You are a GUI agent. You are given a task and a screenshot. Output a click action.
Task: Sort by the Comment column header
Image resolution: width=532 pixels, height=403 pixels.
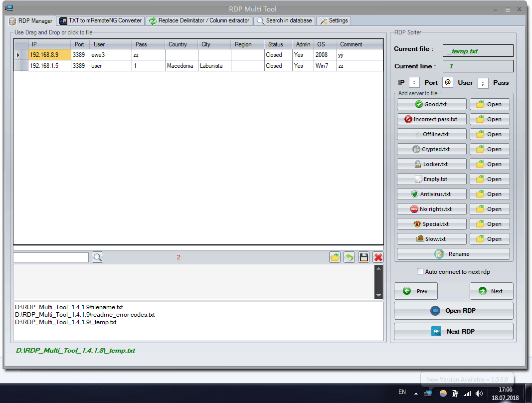360,44
